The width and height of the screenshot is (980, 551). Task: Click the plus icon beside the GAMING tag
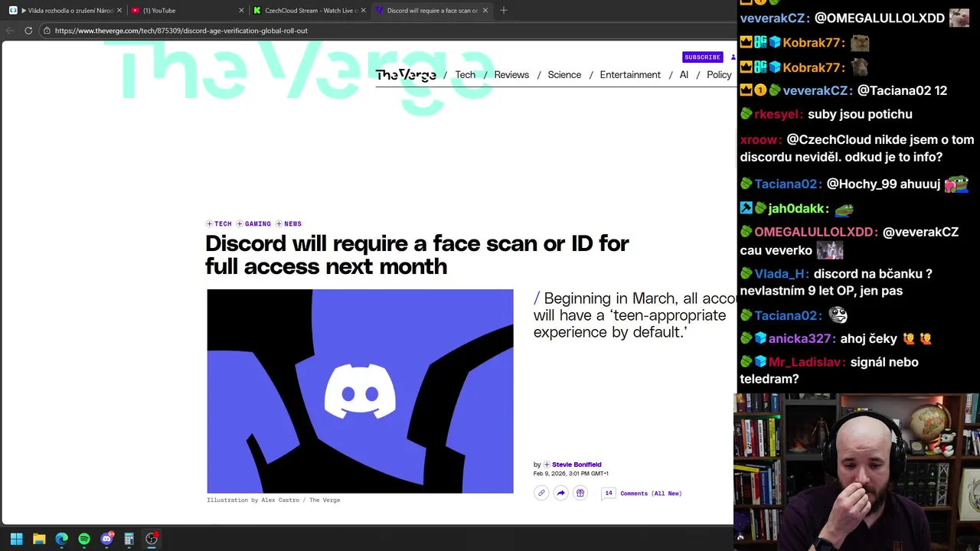[240, 224]
